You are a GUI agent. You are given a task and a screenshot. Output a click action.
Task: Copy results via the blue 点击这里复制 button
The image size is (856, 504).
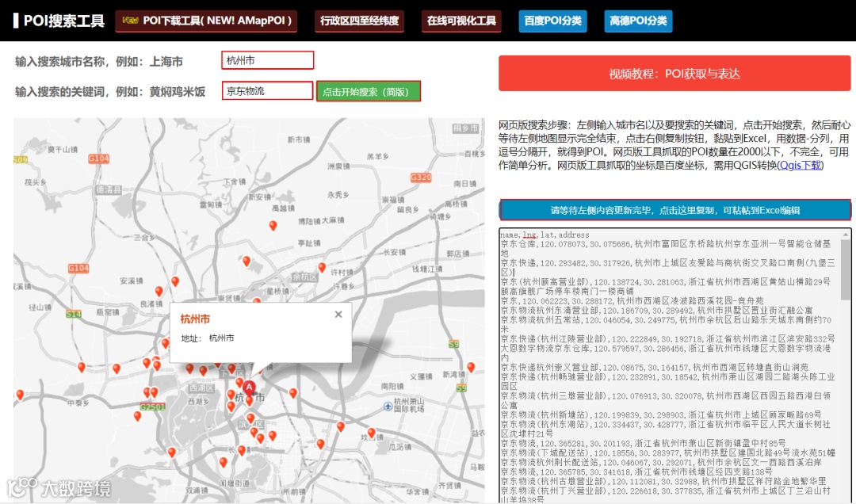tap(674, 210)
